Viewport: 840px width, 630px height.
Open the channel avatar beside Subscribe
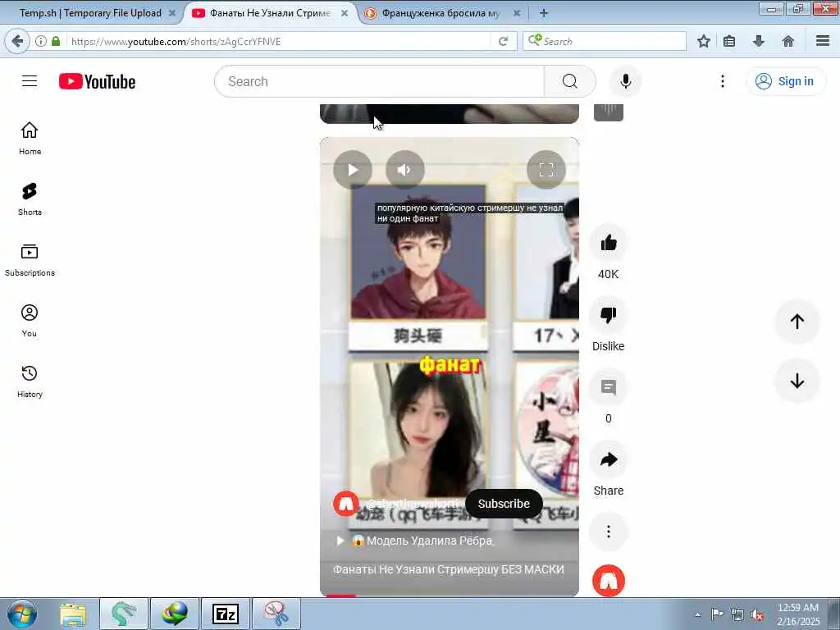pos(346,504)
